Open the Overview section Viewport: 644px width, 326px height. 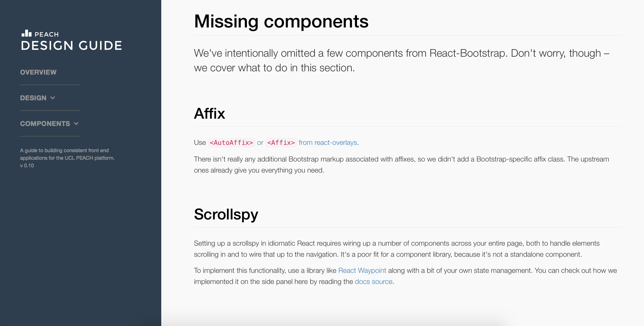click(x=38, y=72)
